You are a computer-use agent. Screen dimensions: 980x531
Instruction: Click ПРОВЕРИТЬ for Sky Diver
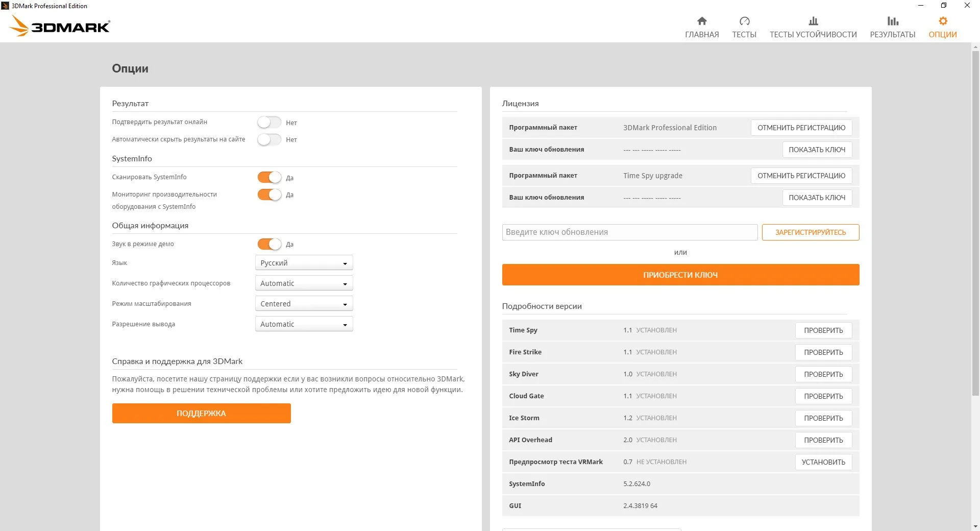(823, 374)
